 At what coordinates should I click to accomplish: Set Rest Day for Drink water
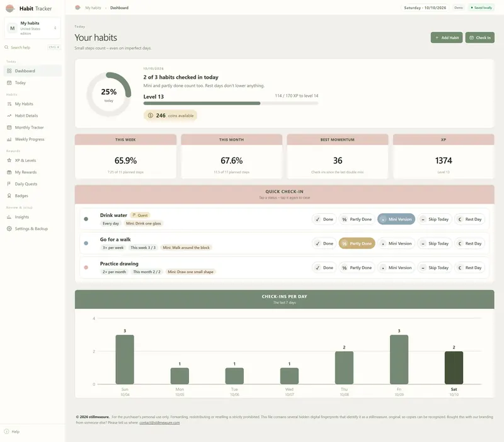(x=470, y=219)
